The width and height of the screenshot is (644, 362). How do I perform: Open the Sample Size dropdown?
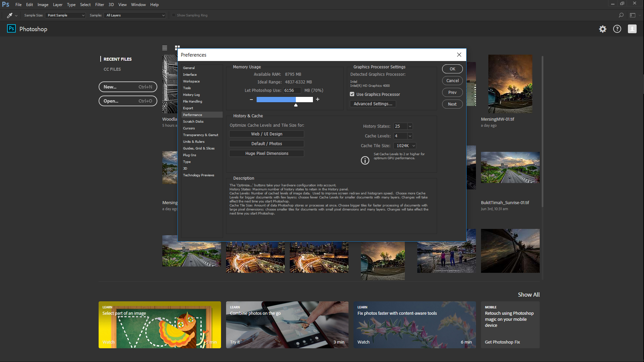point(66,15)
